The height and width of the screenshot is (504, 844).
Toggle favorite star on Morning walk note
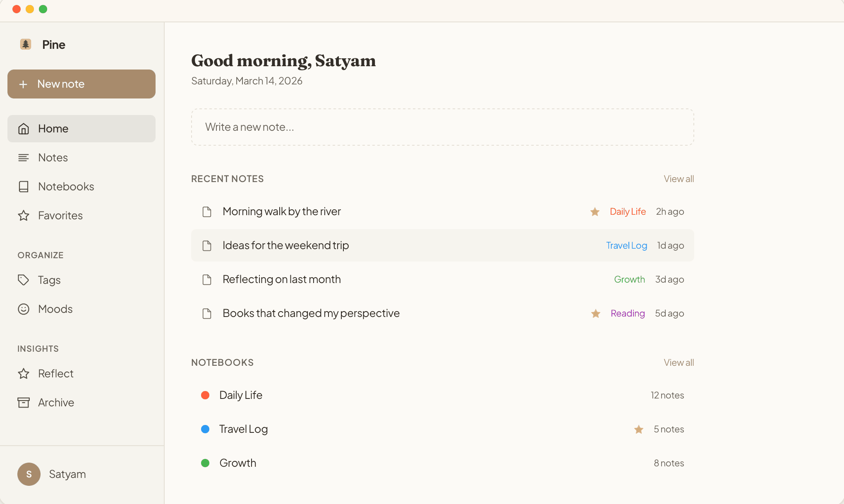[595, 212]
